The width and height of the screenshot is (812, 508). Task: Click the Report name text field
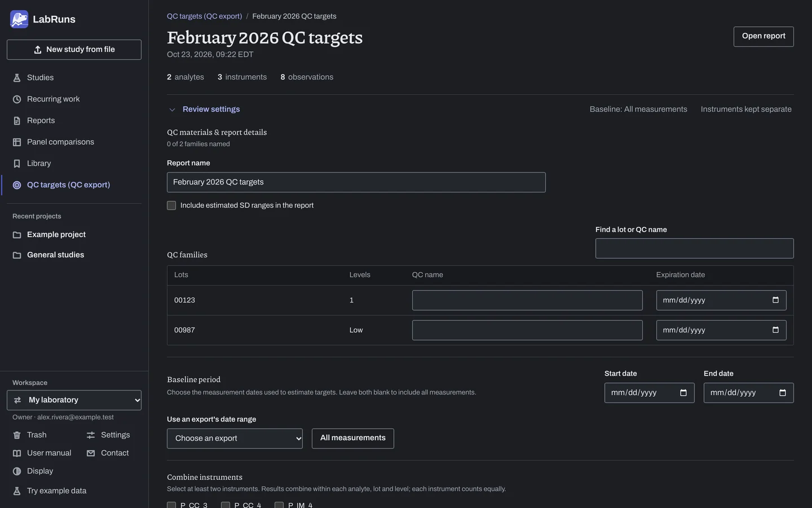pyautogui.click(x=356, y=182)
